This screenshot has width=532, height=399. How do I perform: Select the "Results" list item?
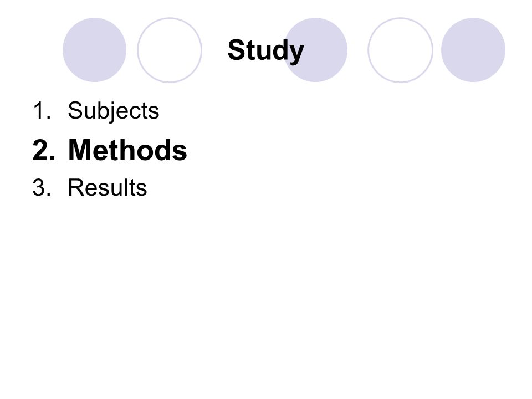point(107,187)
